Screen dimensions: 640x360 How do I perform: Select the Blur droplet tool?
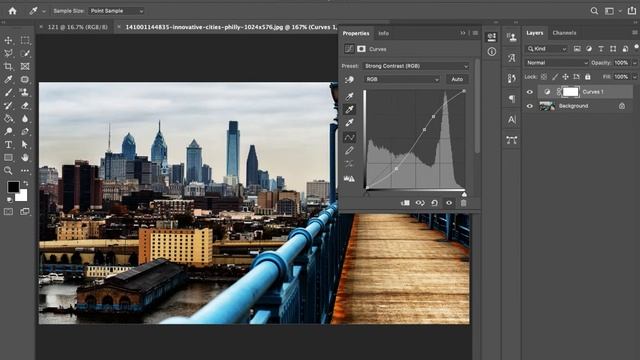click(25, 118)
